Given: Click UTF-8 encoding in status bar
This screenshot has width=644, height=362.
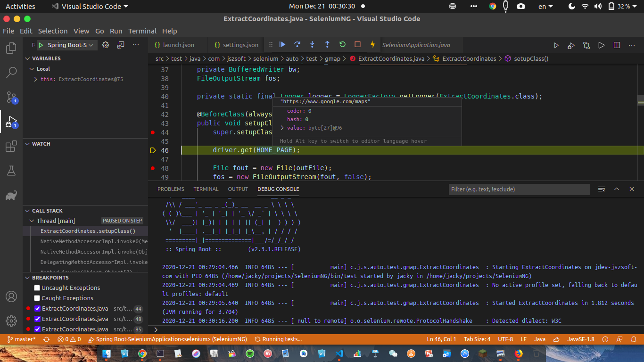Looking at the screenshot, I should coord(505,339).
